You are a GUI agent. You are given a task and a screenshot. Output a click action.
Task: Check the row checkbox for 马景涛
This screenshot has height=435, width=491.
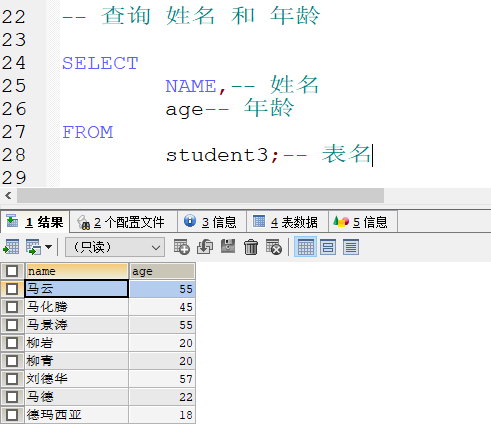point(12,325)
